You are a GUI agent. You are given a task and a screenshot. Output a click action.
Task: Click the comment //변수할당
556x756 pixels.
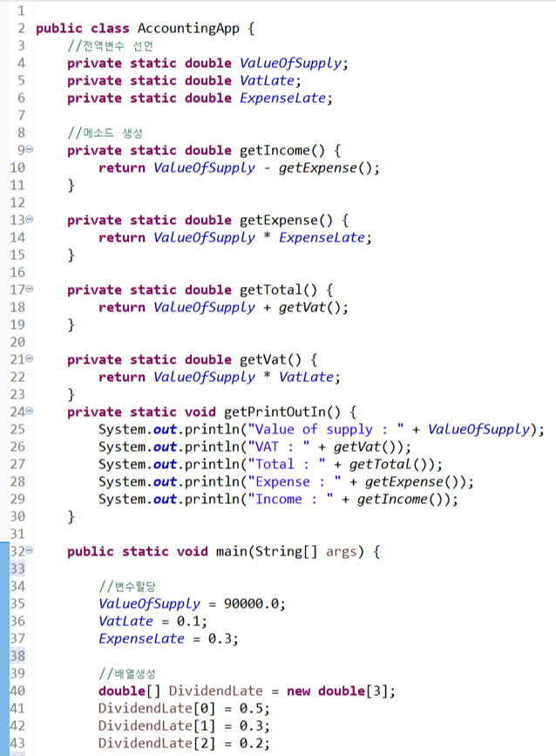pyautogui.click(x=127, y=586)
